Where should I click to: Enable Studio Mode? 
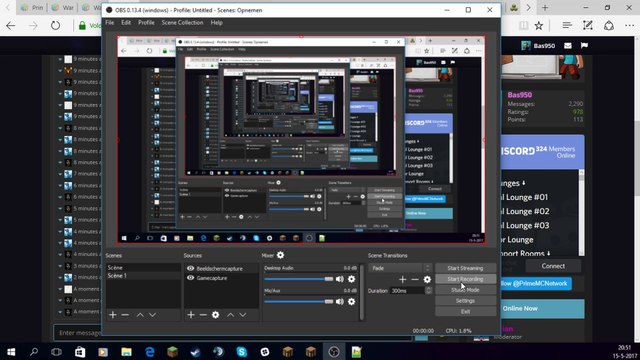click(465, 290)
